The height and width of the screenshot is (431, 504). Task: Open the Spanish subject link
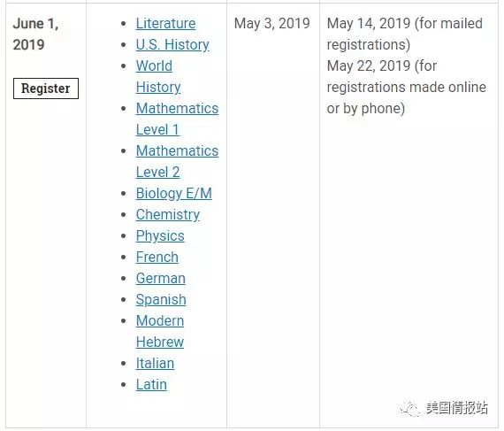click(161, 299)
